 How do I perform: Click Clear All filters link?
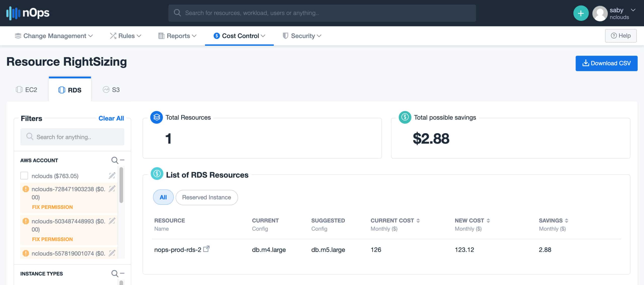tap(111, 118)
